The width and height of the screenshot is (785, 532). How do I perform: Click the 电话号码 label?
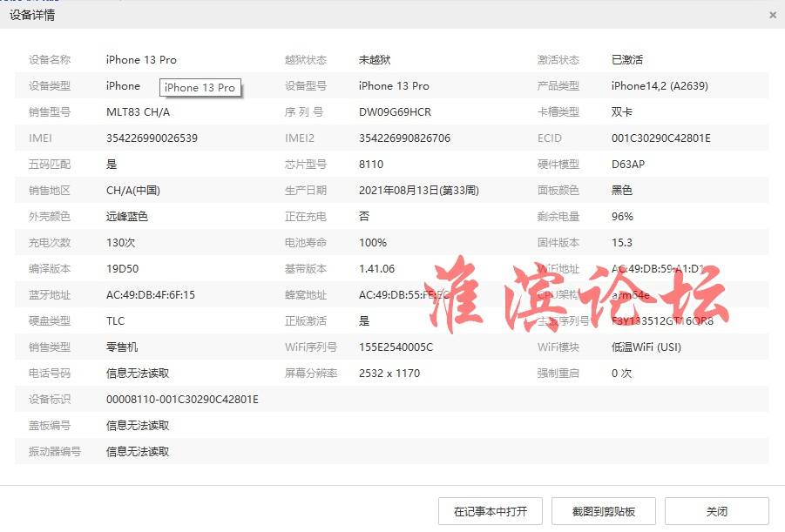pos(49,373)
